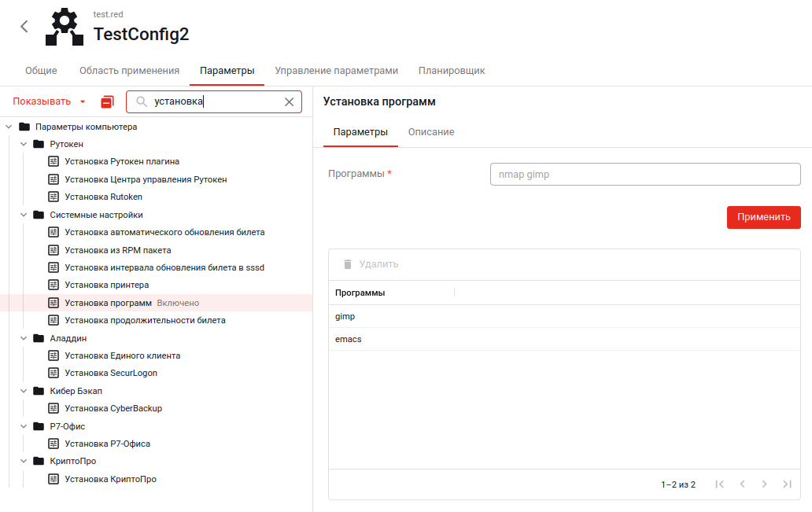Image resolution: width=812 pixels, height=512 pixels.
Task: Collapse the Рутокен folder
Action: pos(24,145)
